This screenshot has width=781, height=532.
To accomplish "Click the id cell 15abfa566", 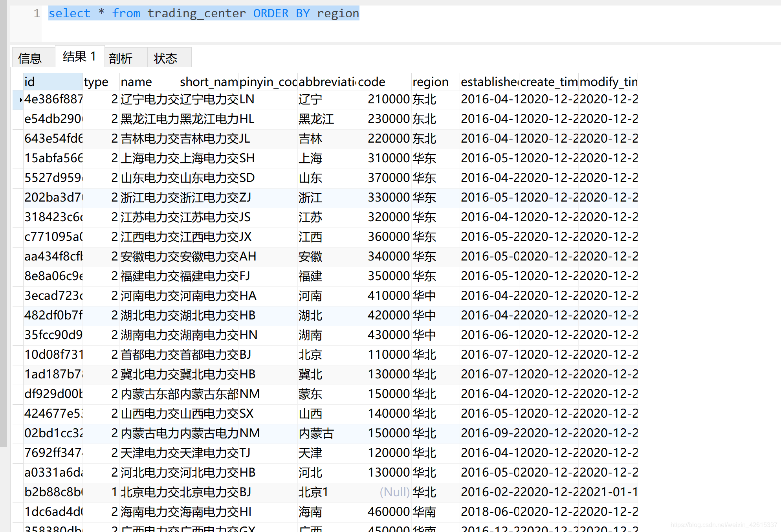I will pos(53,158).
